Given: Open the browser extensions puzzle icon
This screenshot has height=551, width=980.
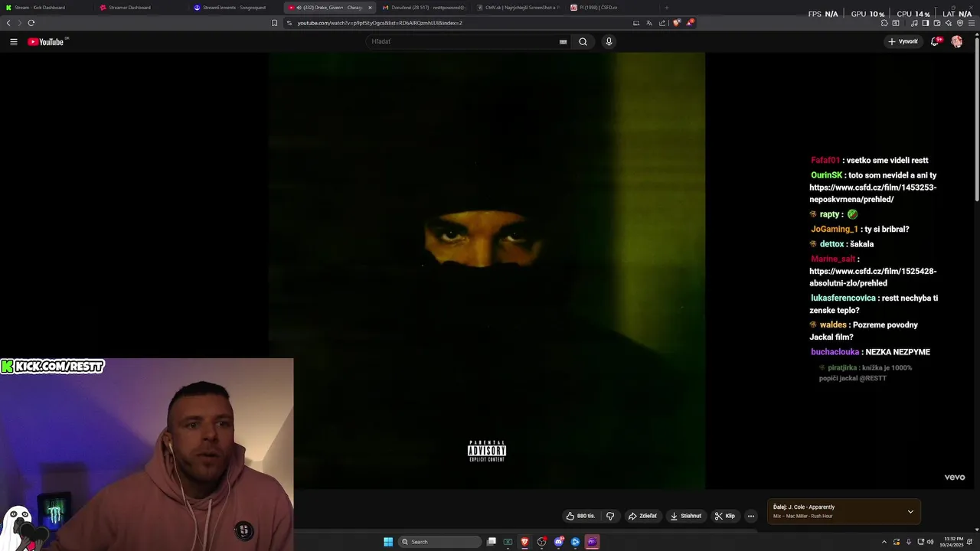Looking at the screenshot, I should tap(884, 23).
